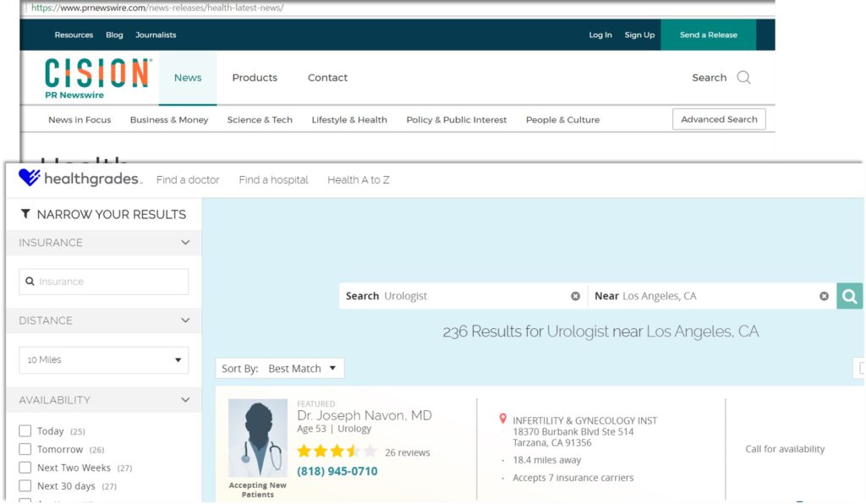Click the Advanced Search button
Screen dimensions: 866x504
point(719,119)
